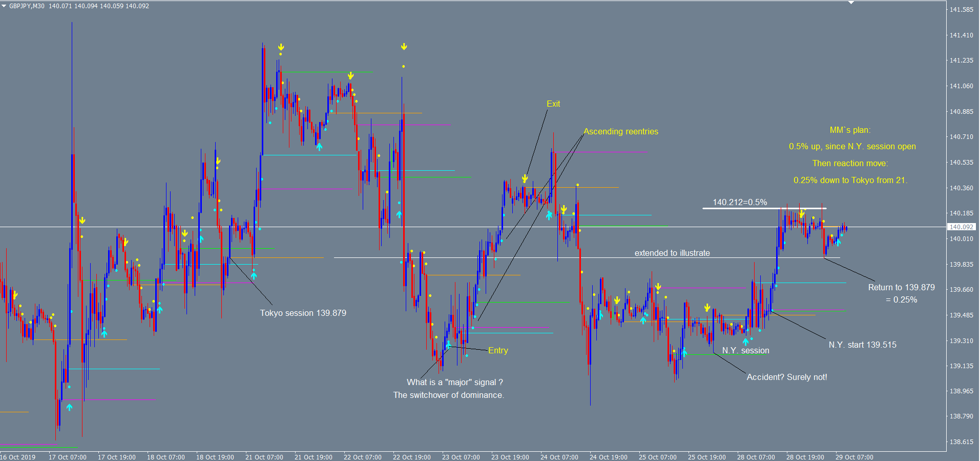This screenshot has height=461, width=980.
Task: Click the yellow down arrow at the 21 Oct high
Action: tap(281, 48)
